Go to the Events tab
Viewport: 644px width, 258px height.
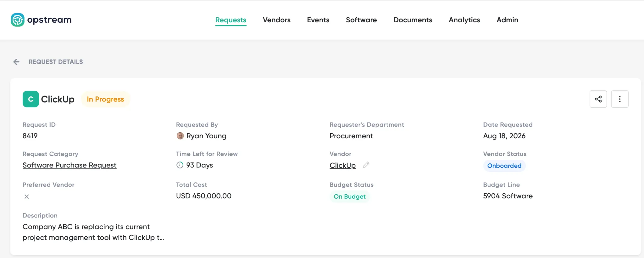tap(318, 20)
